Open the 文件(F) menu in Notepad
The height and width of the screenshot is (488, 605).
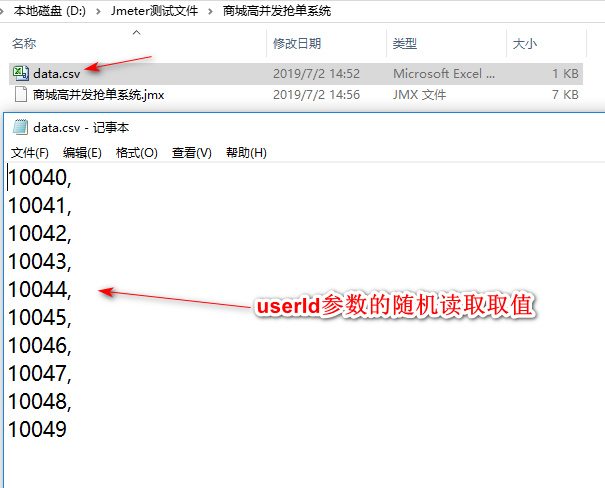[30, 153]
